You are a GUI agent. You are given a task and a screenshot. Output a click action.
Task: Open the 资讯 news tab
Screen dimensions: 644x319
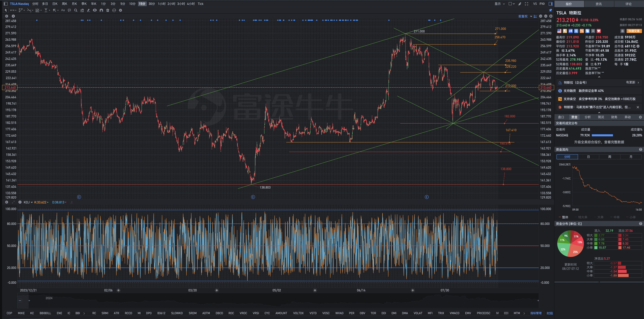coord(598,4)
